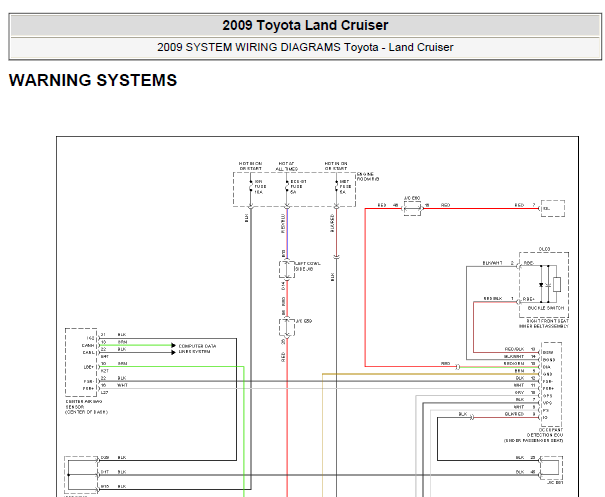
Task: Click the resistor symbol inside the buckle switch
Action: 557,284
